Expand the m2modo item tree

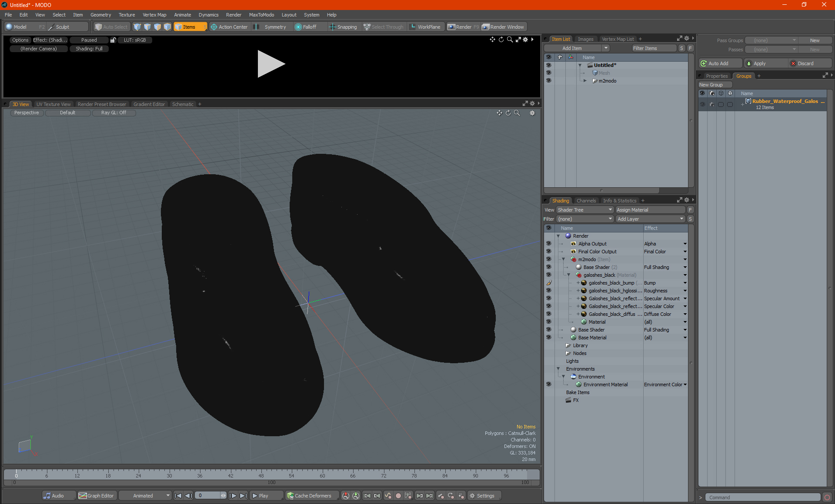coord(584,80)
